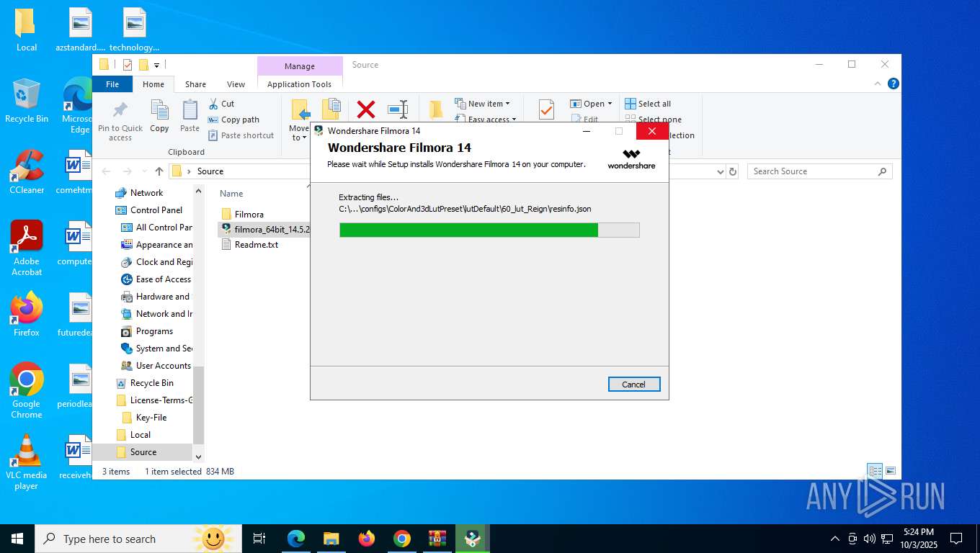Go up one folder level arrow
Screen dimensions: 980x553
(159, 171)
